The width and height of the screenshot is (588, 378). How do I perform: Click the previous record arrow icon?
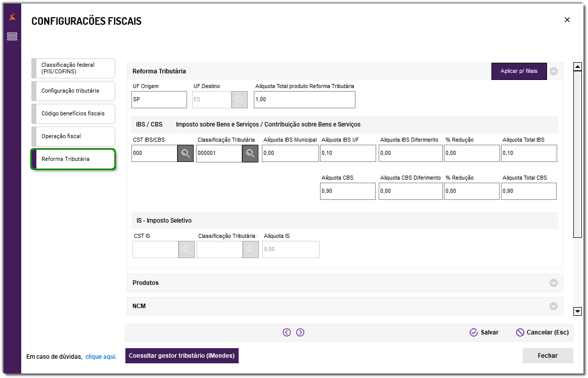[x=287, y=332]
